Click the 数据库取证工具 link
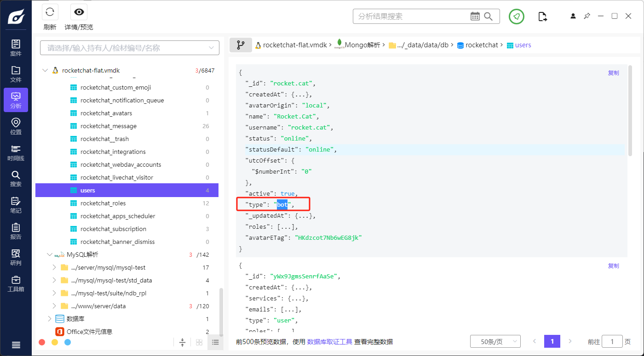Screen dimensions: 644x356 coord(329,342)
